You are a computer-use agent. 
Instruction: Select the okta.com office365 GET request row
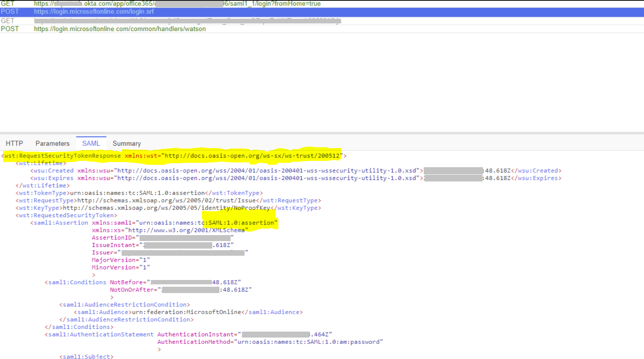pyautogui.click(x=322, y=4)
